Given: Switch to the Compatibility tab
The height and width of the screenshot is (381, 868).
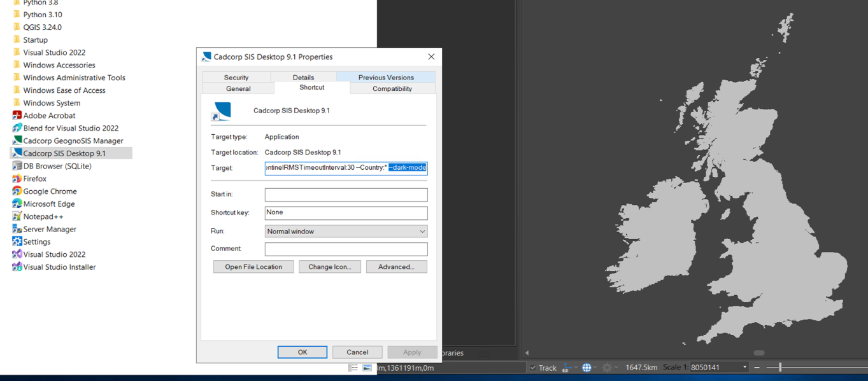Looking at the screenshot, I should tap(392, 89).
